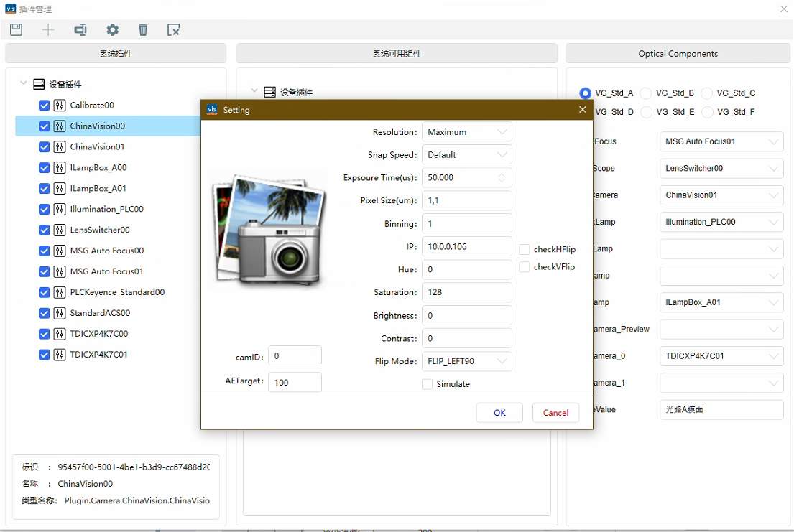
Task: Collapse the left device plugins tree
Action: tap(23, 83)
